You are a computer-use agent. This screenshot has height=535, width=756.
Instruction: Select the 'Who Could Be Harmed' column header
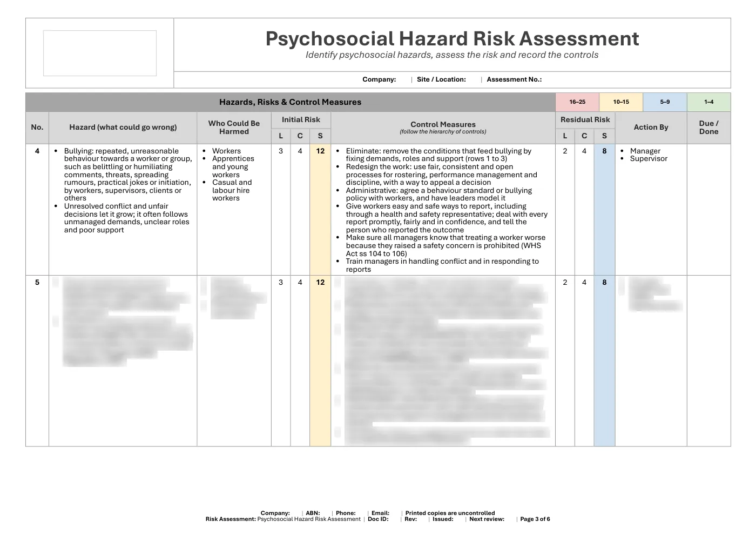(234, 128)
